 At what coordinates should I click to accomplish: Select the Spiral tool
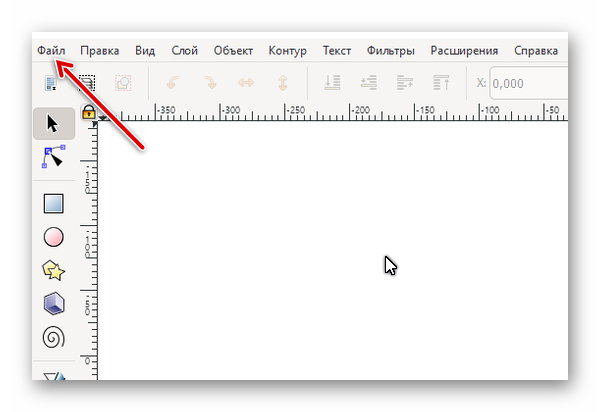(54, 337)
